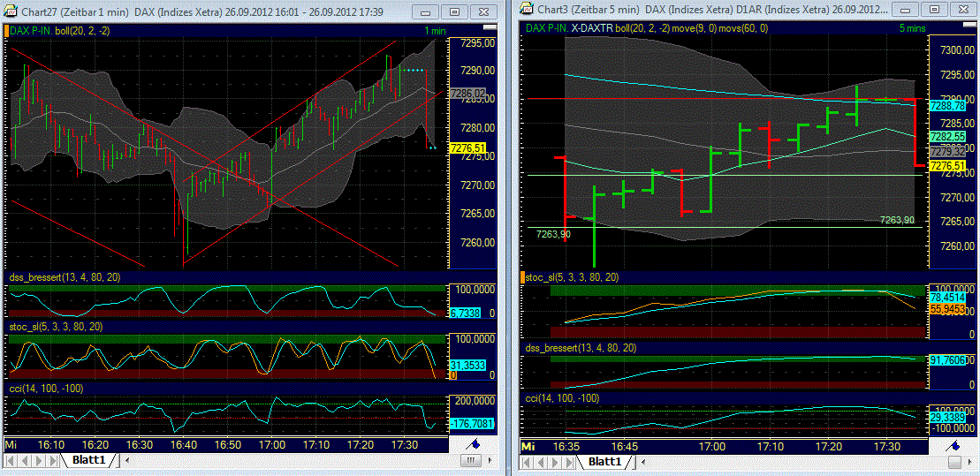Image resolution: width=980 pixels, height=476 pixels.
Task: Click the 29,3389 CCI value in Chart3
Action: pos(949,417)
